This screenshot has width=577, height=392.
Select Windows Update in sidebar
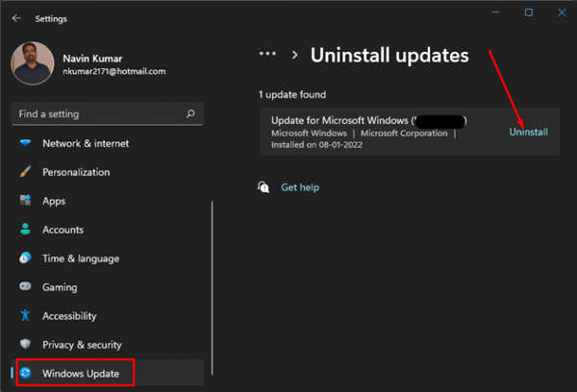pos(108,373)
